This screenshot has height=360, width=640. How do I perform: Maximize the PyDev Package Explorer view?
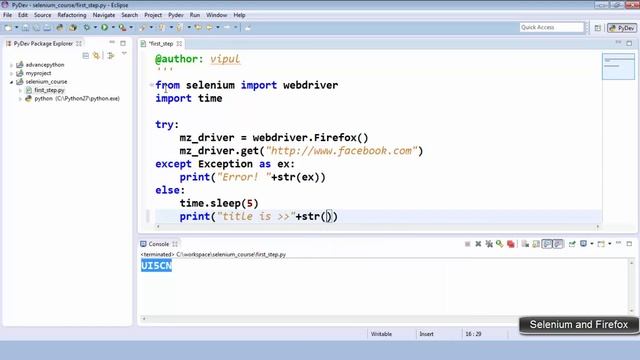[123, 43]
